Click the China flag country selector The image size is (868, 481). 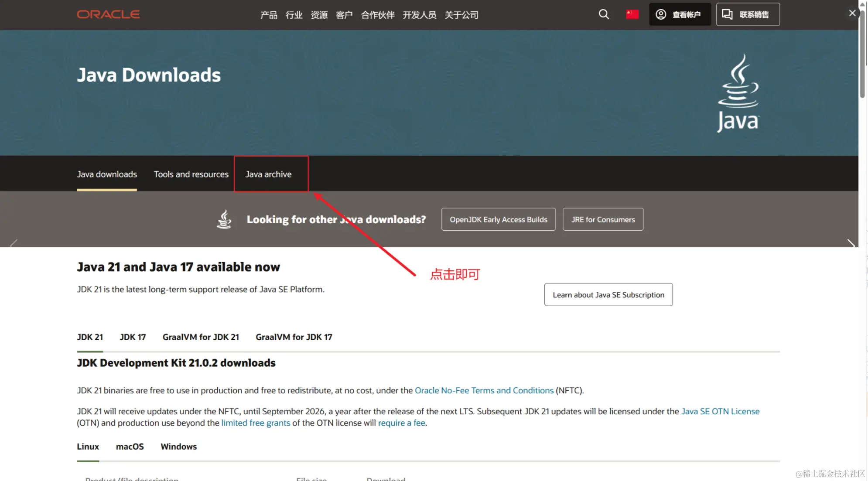(632, 14)
